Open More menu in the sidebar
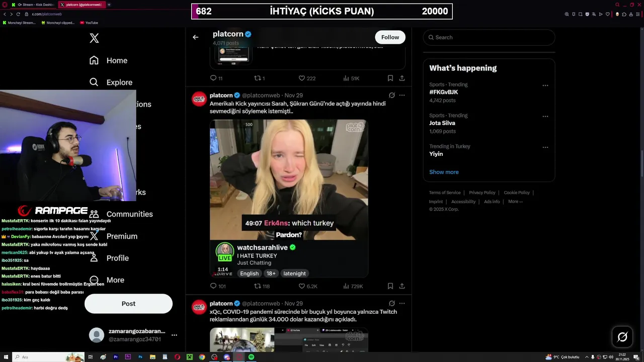 107,280
